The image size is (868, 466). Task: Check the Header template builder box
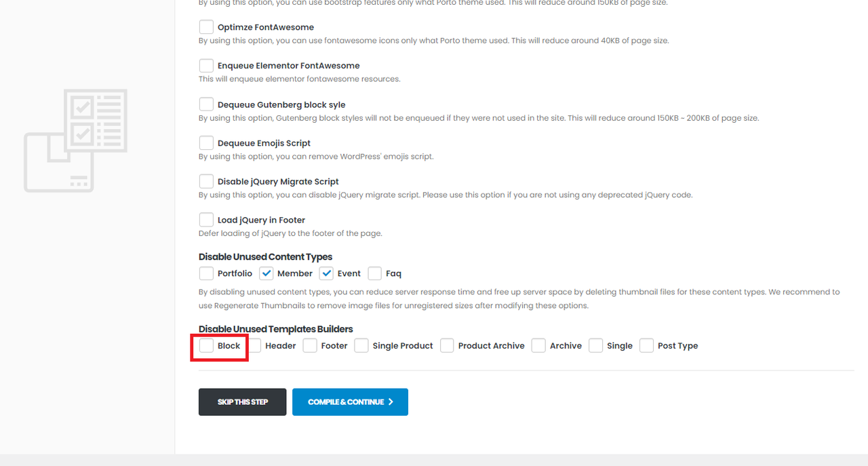coord(254,345)
